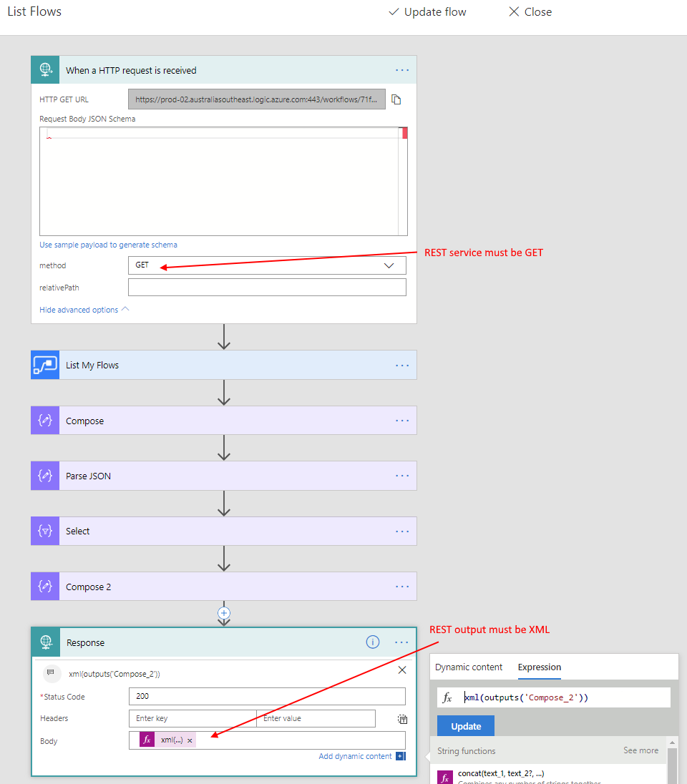Copy the HTTP GET URL icon

click(x=396, y=99)
